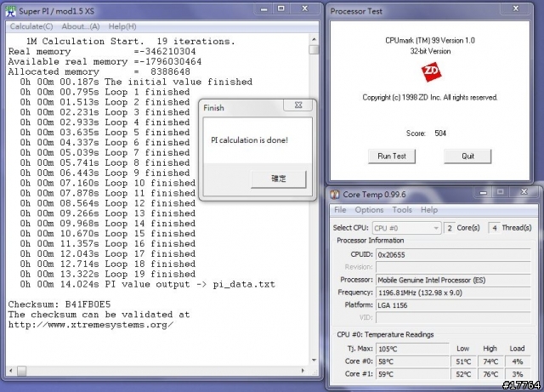Open the About...(A) menu in Super PI
This screenshot has height=392, width=544.
(x=81, y=26)
